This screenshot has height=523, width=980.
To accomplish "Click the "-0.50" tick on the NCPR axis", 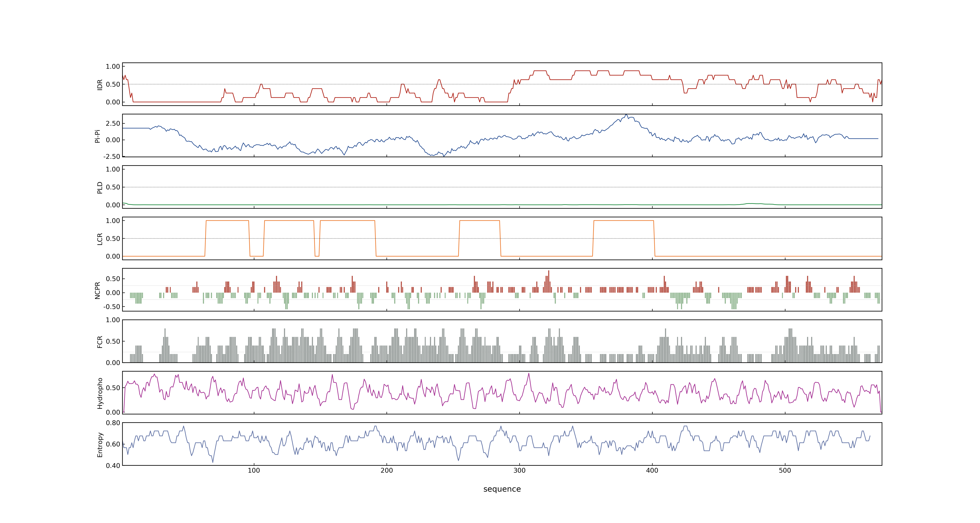I will coord(111,307).
